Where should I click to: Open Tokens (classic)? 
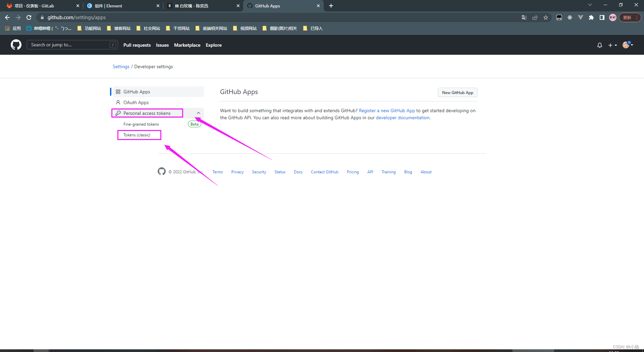point(137,135)
